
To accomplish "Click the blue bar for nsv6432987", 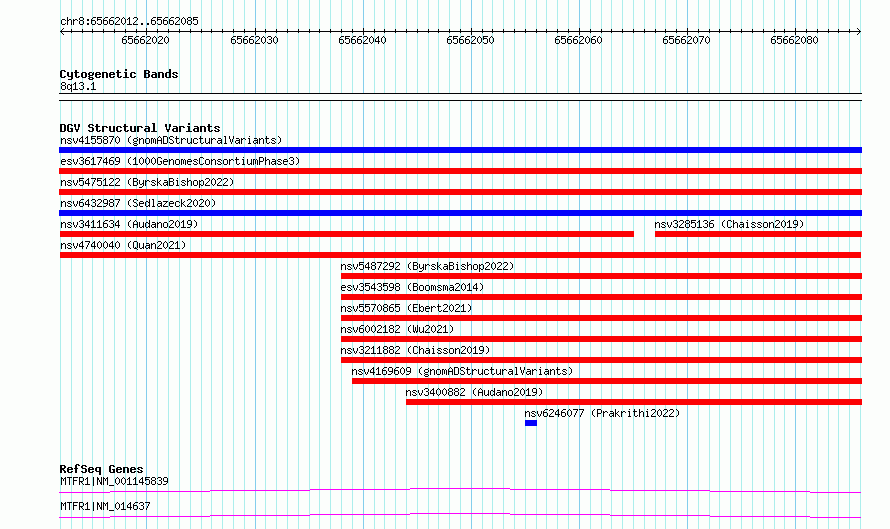I will [460, 213].
